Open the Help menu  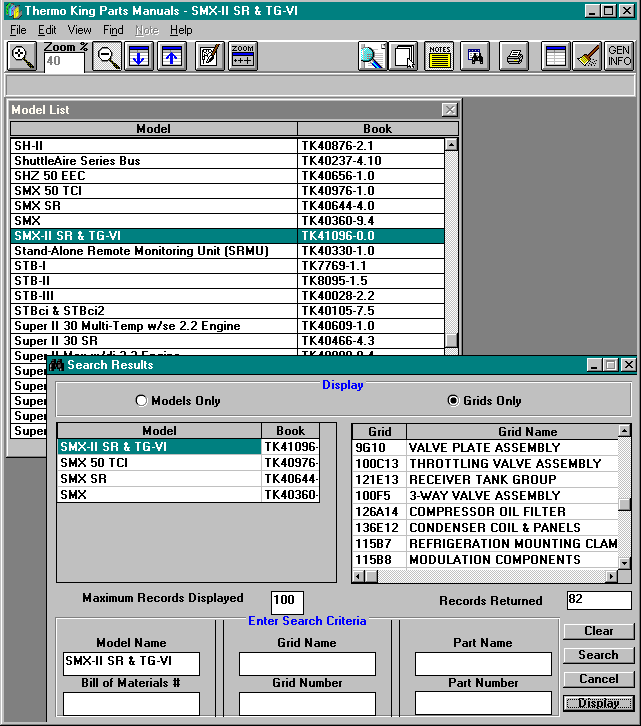(x=181, y=30)
